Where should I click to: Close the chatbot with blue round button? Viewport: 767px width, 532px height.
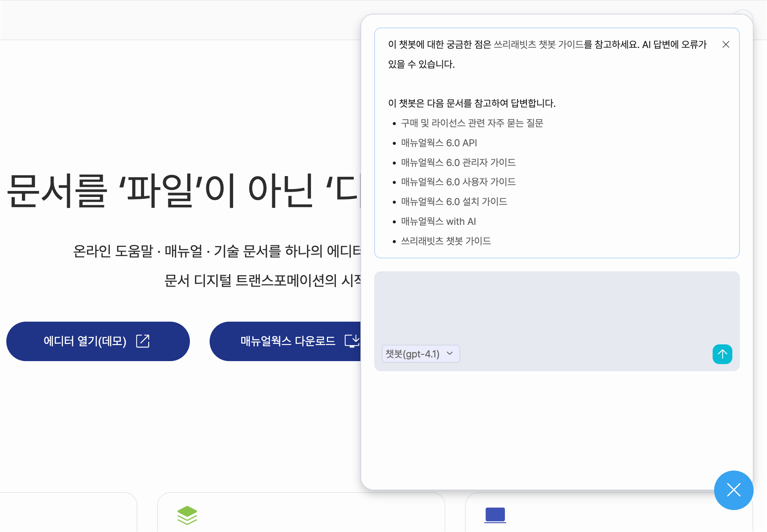(x=733, y=490)
